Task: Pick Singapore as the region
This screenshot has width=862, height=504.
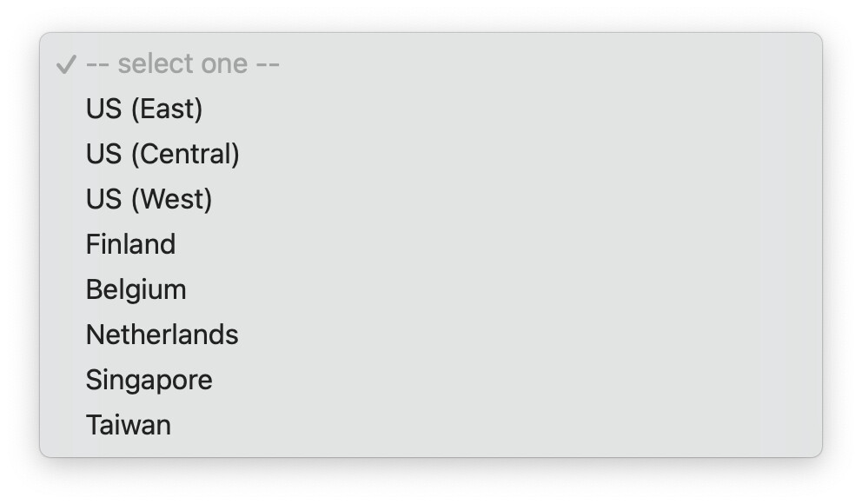Action: click(x=149, y=381)
